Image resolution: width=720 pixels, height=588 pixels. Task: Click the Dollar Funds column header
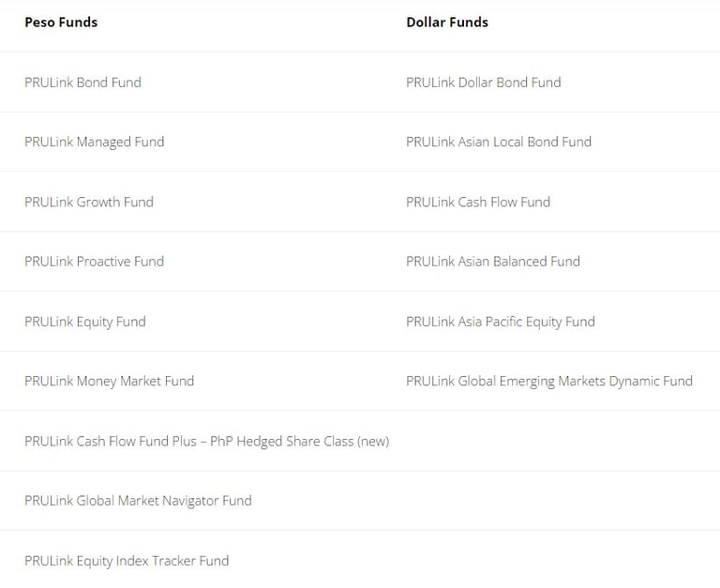447,23
